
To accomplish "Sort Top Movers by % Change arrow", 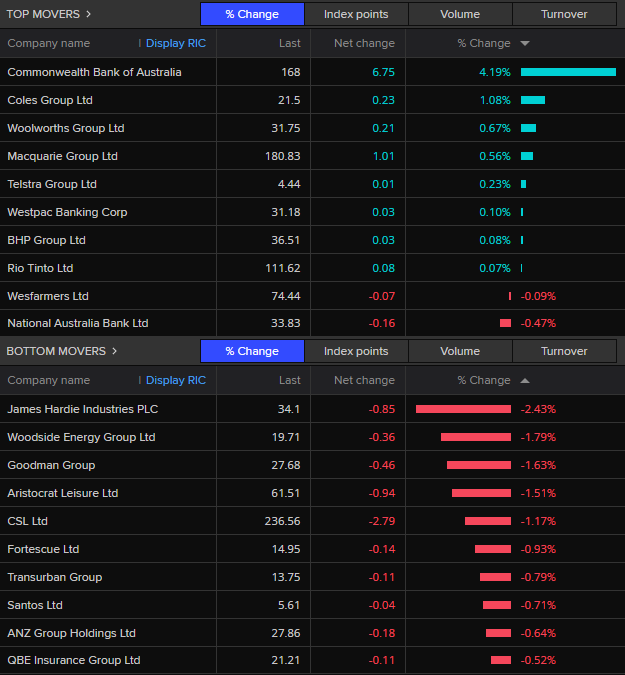I will coord(525,43).
